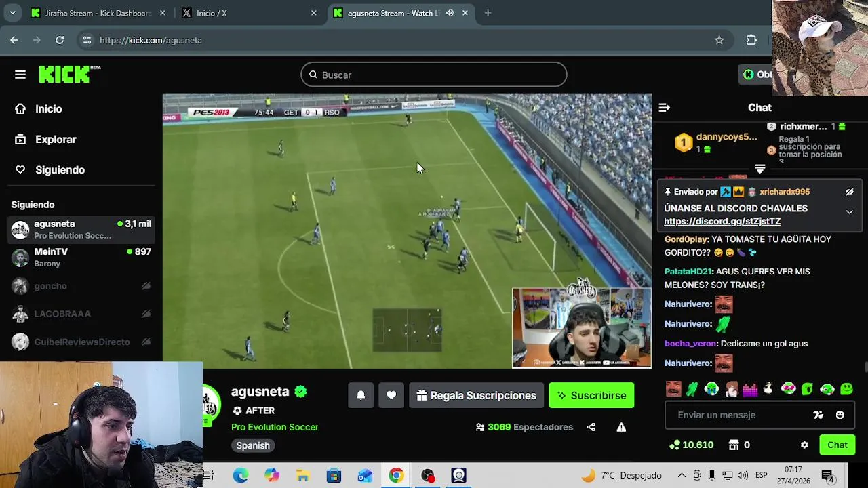View site information icon in address bar
The height and width of the screenshot is (488, 868).
coord(87,40)
